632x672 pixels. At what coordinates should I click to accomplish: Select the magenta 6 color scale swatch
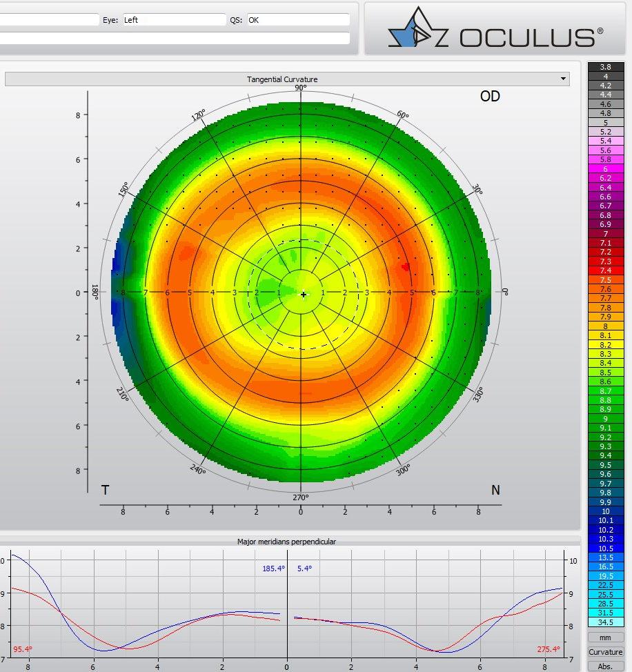pos(606,169)
